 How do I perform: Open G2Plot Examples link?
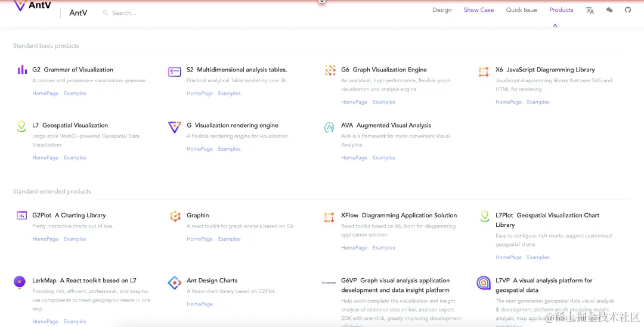pyautogui.click(x=75, y=239)
